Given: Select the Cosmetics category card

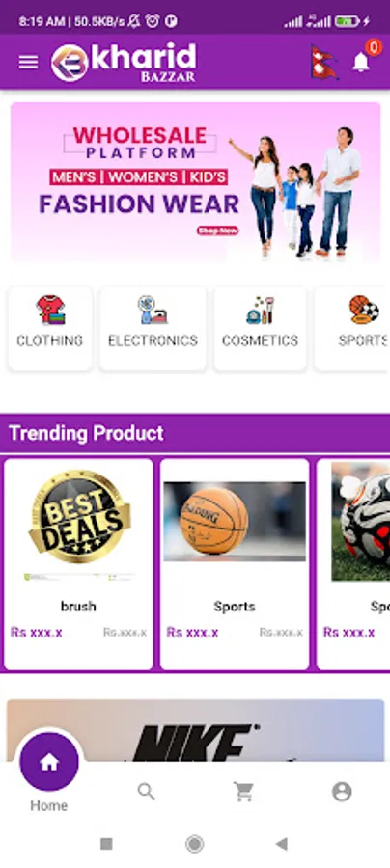Looking at the screenshot, I should point(261,329).
